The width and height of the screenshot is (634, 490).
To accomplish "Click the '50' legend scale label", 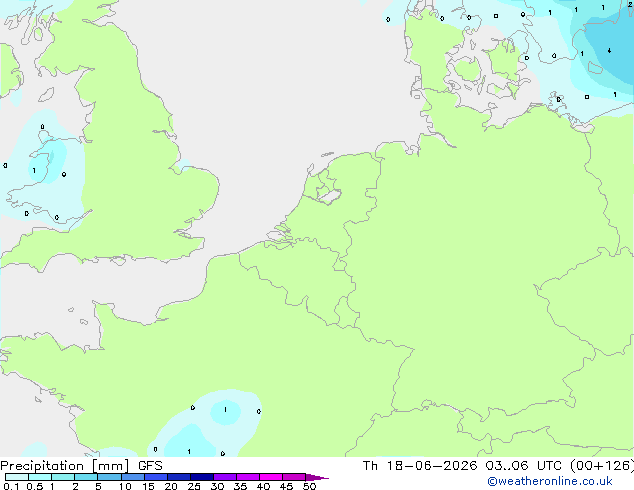I will coord(309,486).
